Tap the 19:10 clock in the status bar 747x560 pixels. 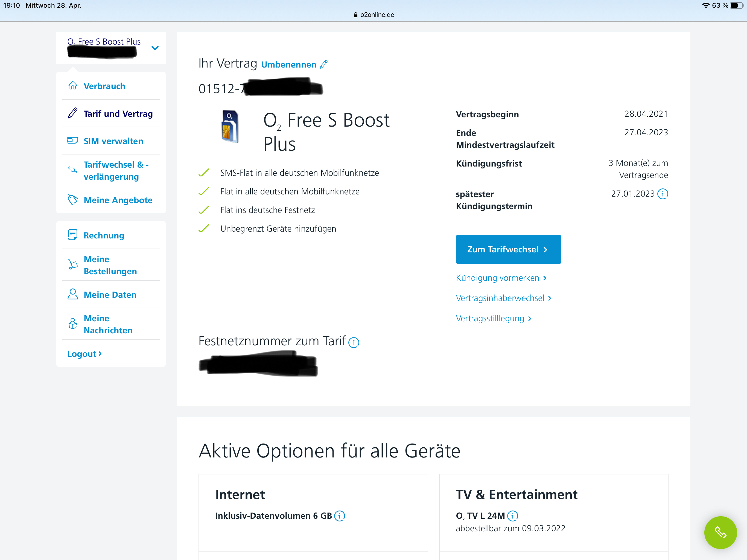tap(11, 5)
